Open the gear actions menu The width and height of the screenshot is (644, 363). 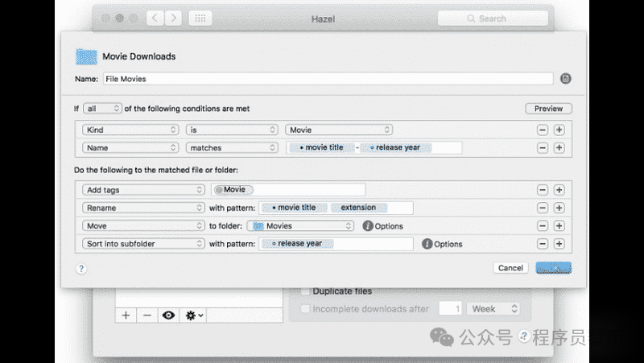pyautogui.click(x=194, y=316)
